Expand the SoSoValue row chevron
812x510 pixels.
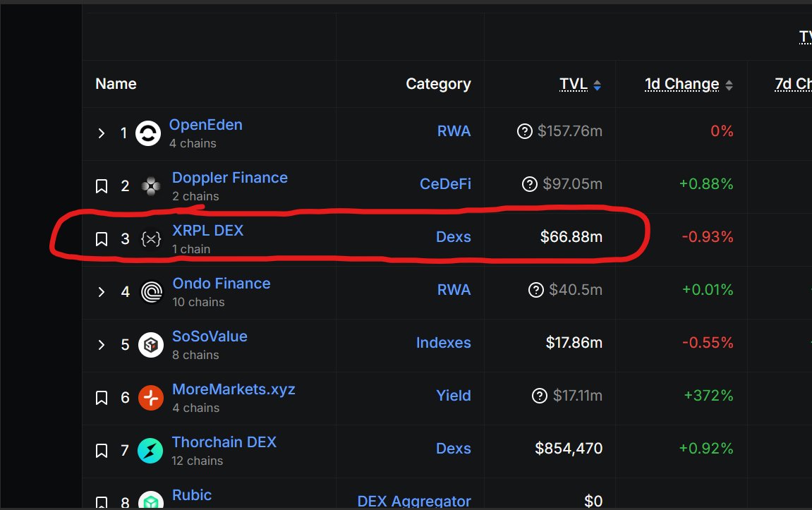[x=101, y=344]
